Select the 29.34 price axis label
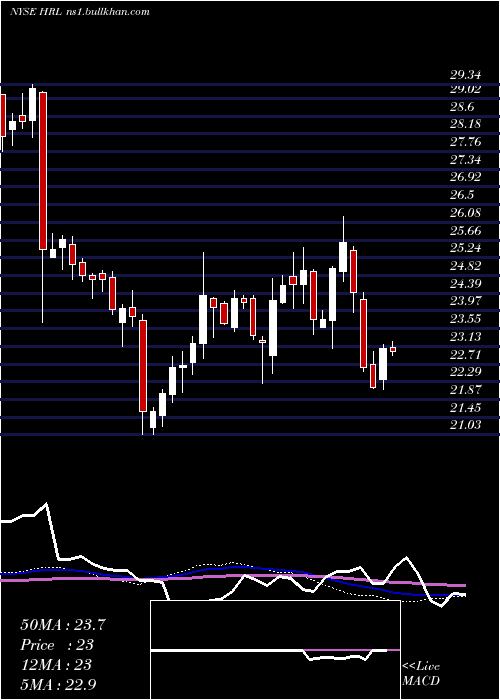Screen dimensions: 500x700 click(465, 75)
